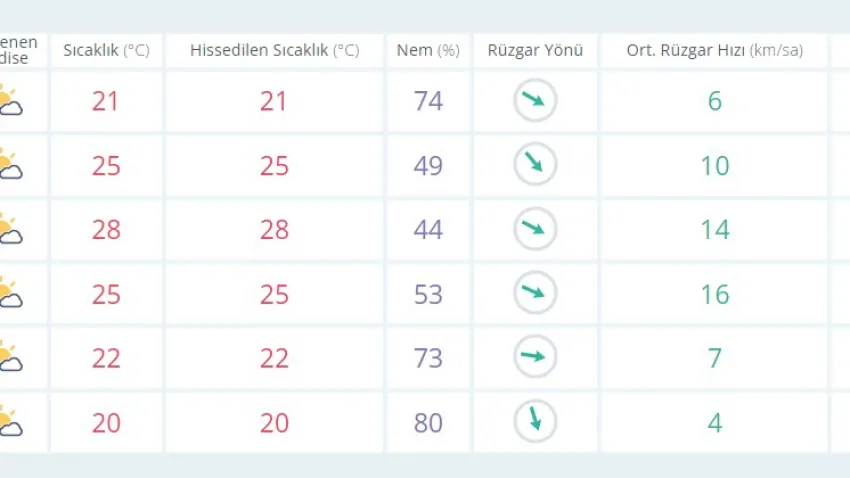Click the wind speed value 14
Screen dimensions: 850x478
714,230
